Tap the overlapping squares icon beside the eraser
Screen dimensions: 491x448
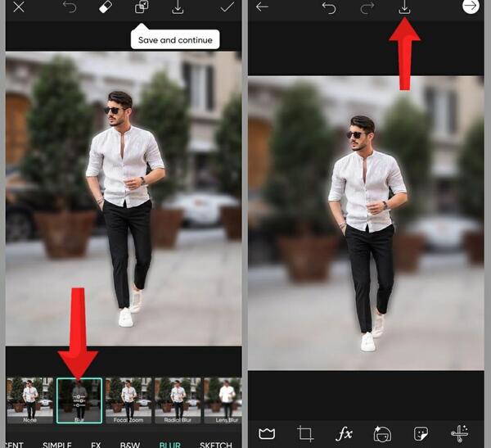click(x=142, y=7)
